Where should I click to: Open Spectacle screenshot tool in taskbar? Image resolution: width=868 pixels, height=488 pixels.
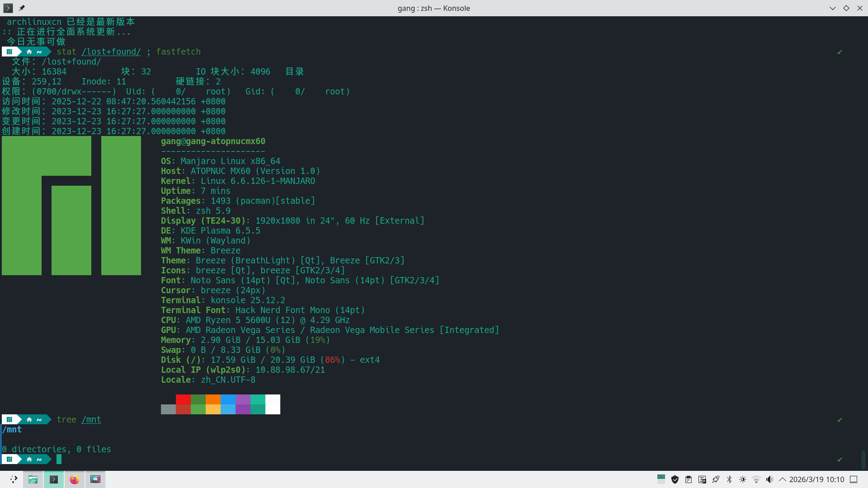click(95, 479)
